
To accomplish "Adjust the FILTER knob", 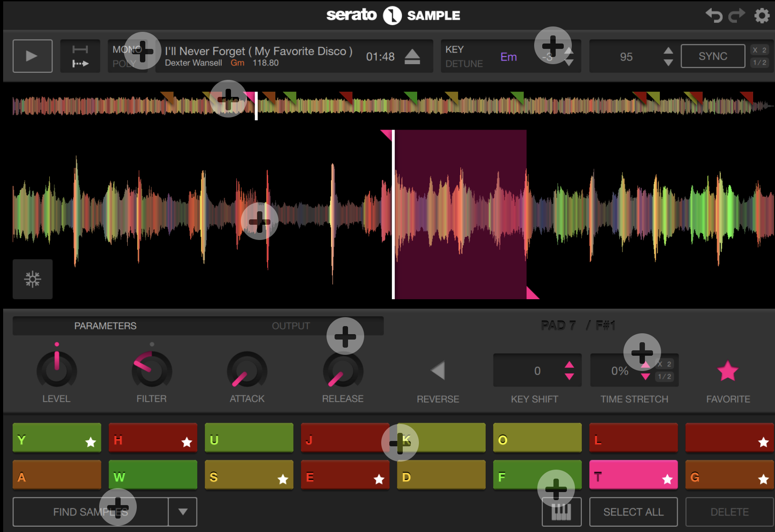I will coord(152,371).
